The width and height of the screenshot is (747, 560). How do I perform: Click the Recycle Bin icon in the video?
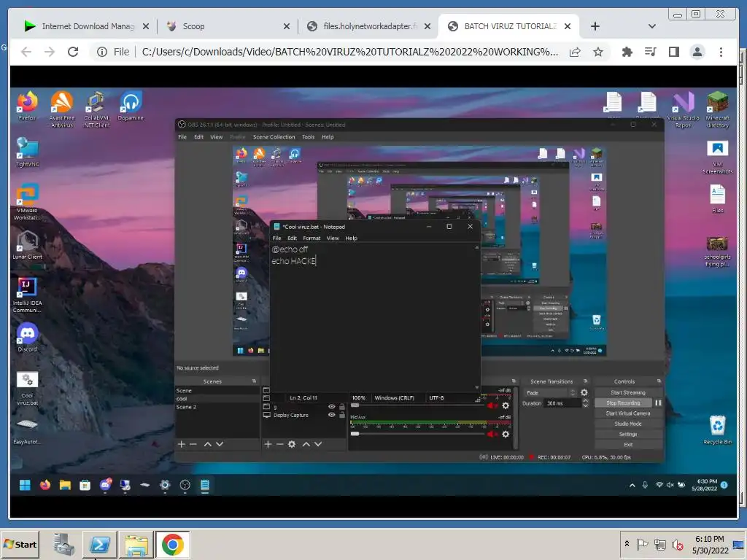click(x=718, y=429)
